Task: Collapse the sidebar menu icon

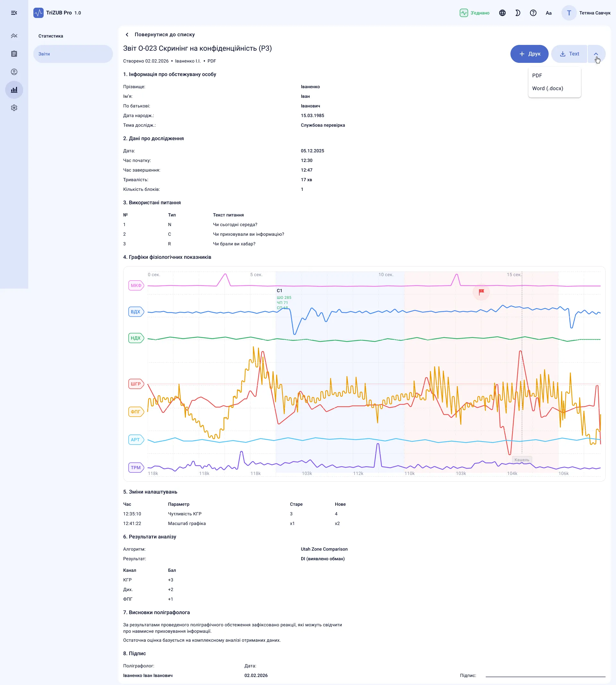Action: 14,13
